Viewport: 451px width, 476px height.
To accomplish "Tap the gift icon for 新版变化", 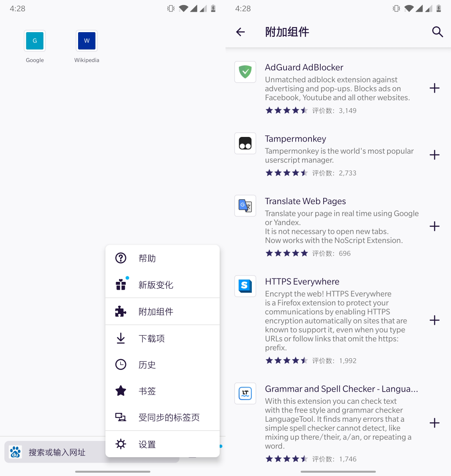I will [x=121, y=284].
